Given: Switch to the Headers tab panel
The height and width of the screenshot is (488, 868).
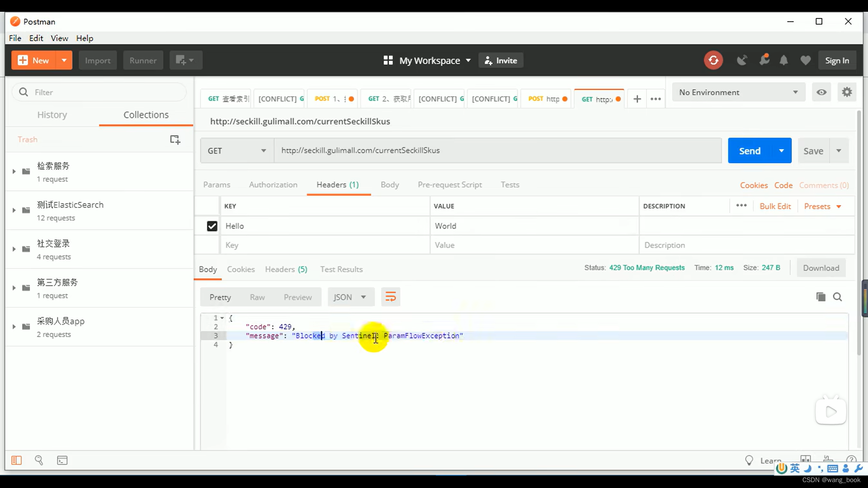Looking at the screenshot, I should (287, 269).
